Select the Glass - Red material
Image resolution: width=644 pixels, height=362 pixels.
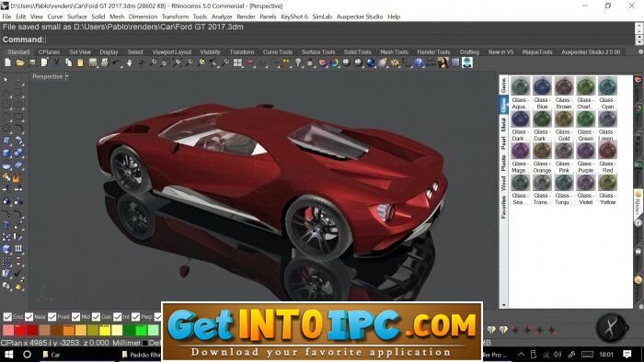(607, 157)
